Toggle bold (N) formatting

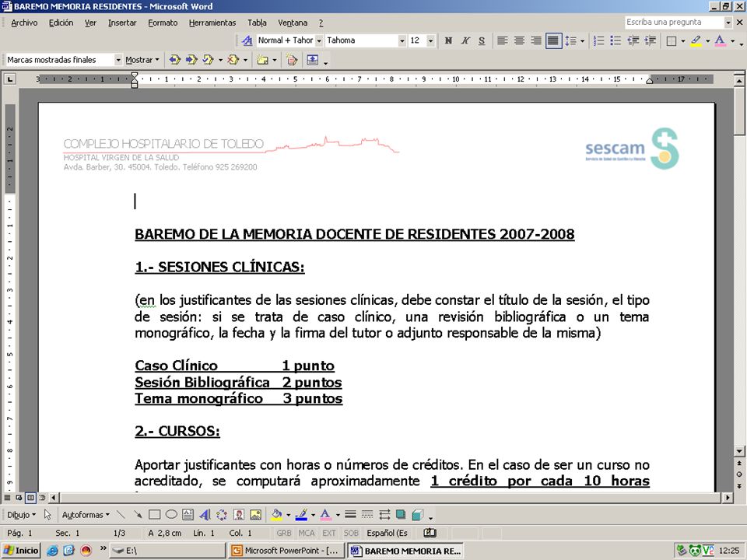[448, 40]
